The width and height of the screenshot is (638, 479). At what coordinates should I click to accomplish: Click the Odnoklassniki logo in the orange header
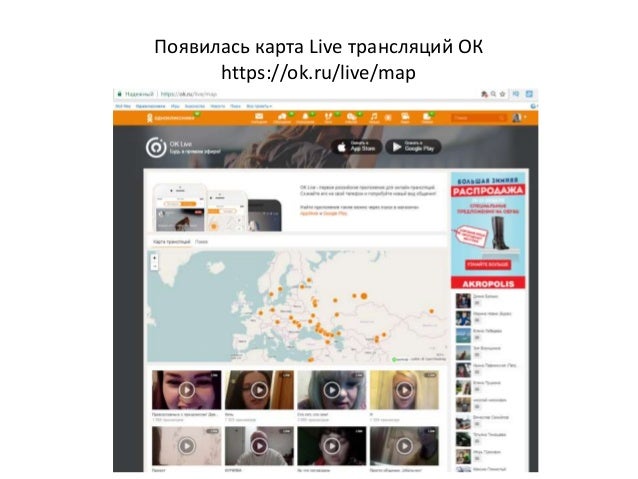point(171,118)
